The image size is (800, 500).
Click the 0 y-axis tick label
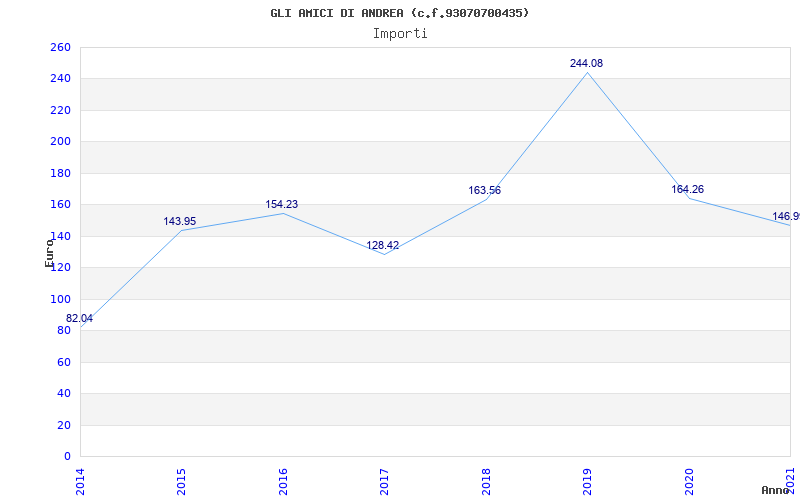tap(67, 457)
